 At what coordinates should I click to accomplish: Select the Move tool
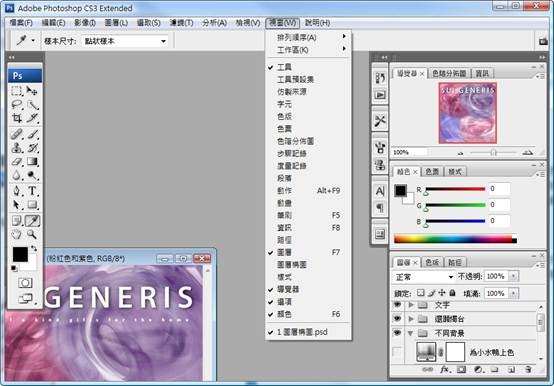pyautogui.click(x=32, y=91)
